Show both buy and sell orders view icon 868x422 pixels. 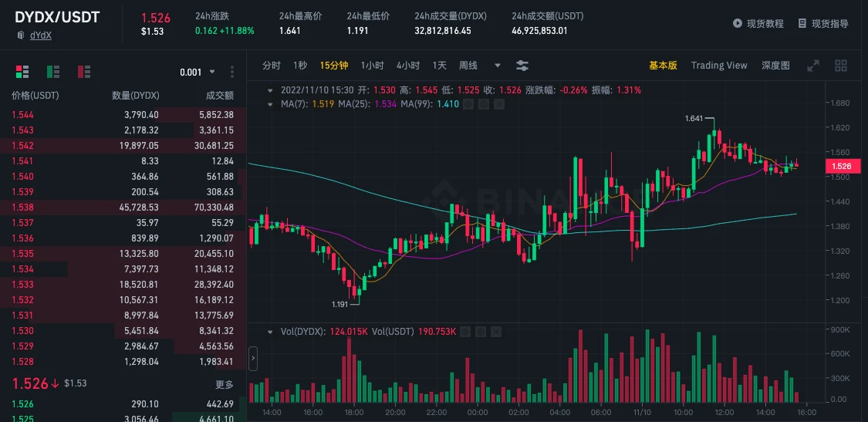click(x=22, y=72)
